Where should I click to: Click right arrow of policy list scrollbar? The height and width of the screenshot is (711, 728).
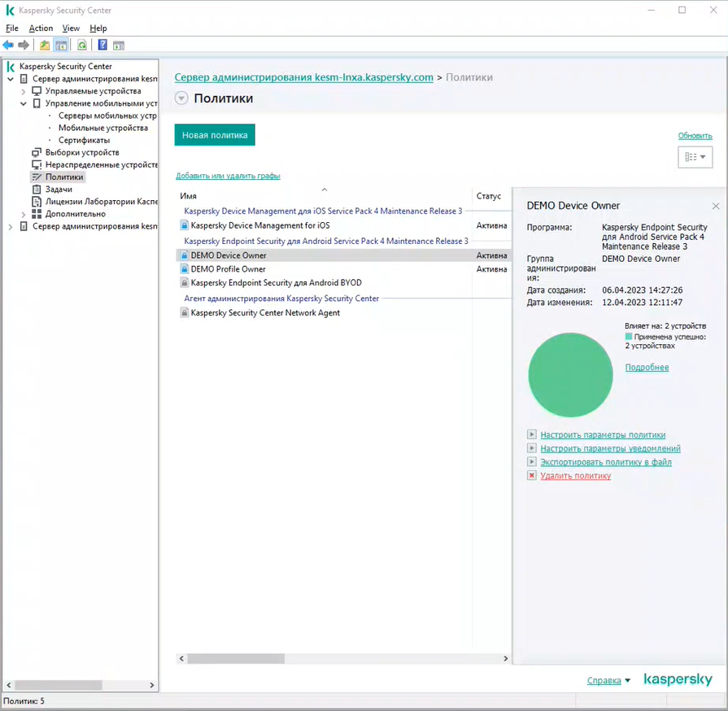[x=506, y=658]
